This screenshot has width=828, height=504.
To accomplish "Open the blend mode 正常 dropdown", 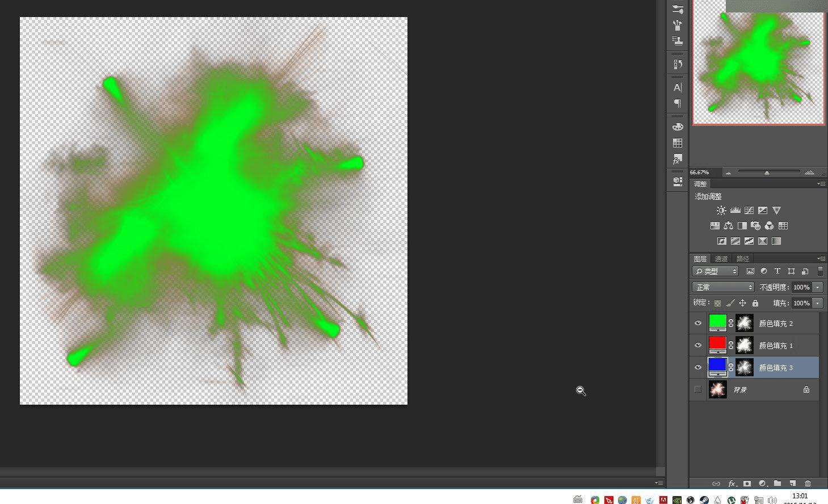I will point(724,287).
